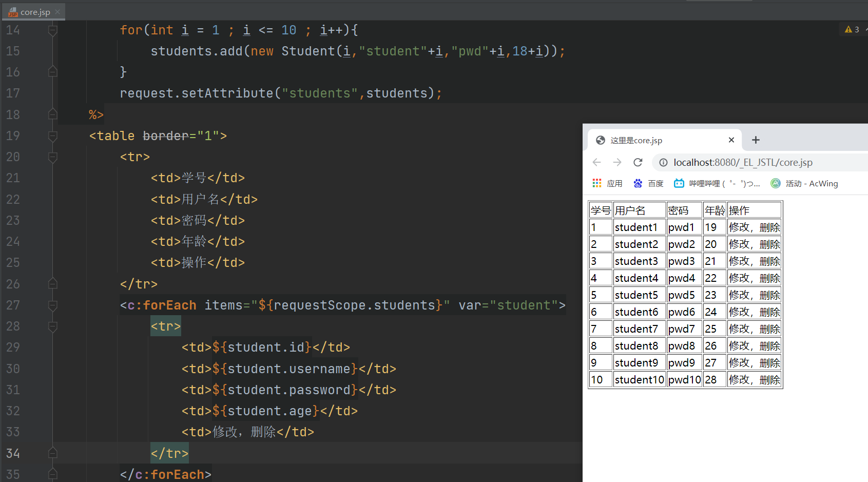The image size is (868, 482).
Task: Click the pwd6 cell in the table
Action: pos(684,312)
